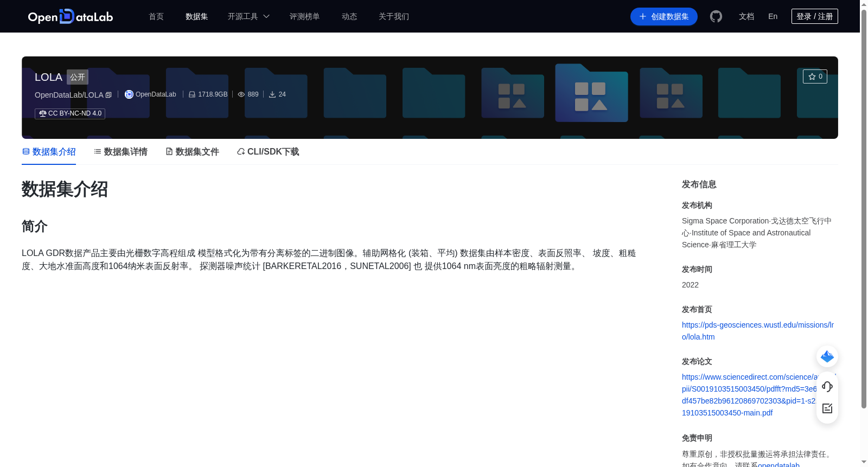The height and width of the screenshot is (467, 868).
Task: Open the 文档 link
Action: pos(746,16)
